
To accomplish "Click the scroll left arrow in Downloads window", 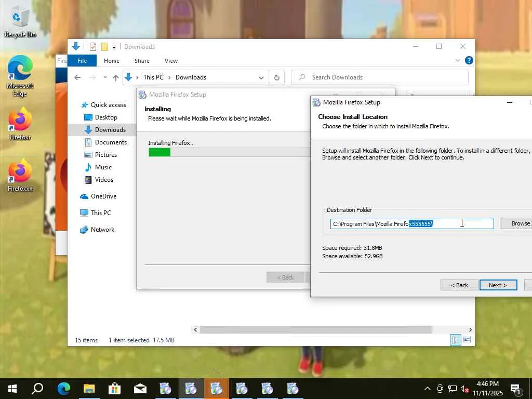I will (195, 329).
